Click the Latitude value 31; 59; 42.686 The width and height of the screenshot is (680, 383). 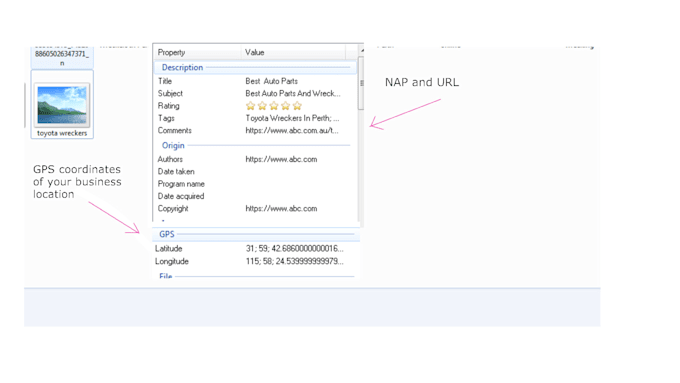(294, 249)
